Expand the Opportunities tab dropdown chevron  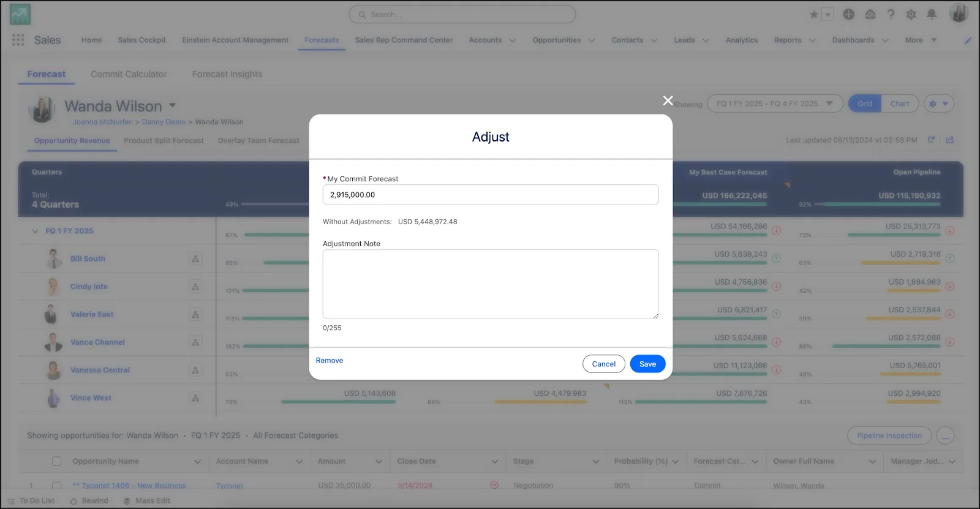point(592,40)
